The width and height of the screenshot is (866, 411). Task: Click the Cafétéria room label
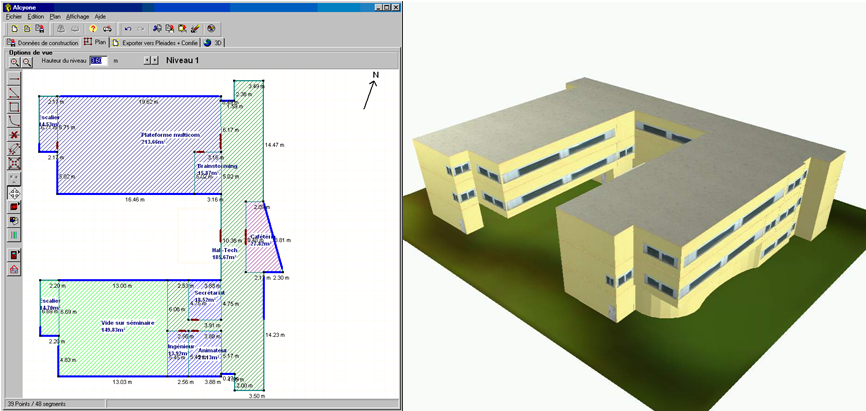tap(262, 236)
